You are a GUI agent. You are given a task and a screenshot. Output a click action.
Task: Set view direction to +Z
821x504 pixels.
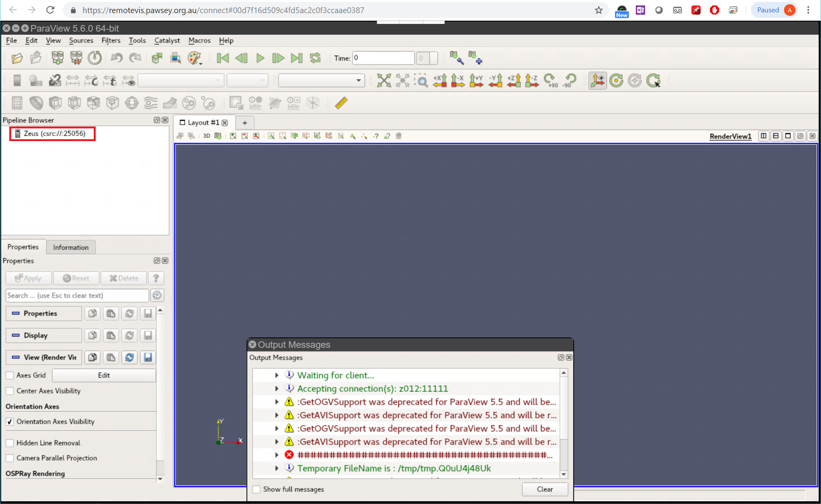click(x=514, y=80)
